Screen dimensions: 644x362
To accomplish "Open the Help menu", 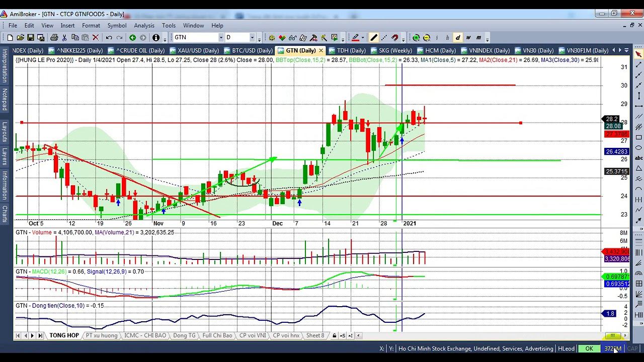I will point(217,26).
